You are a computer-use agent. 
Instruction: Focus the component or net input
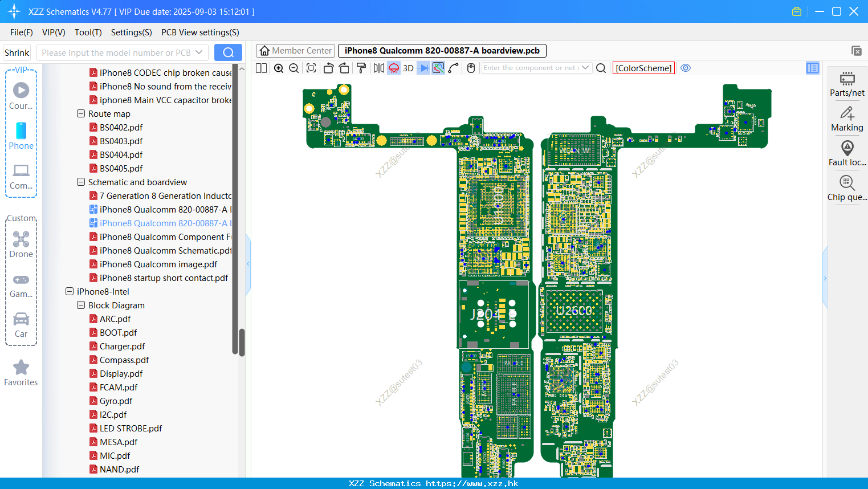tap(531, 68)
